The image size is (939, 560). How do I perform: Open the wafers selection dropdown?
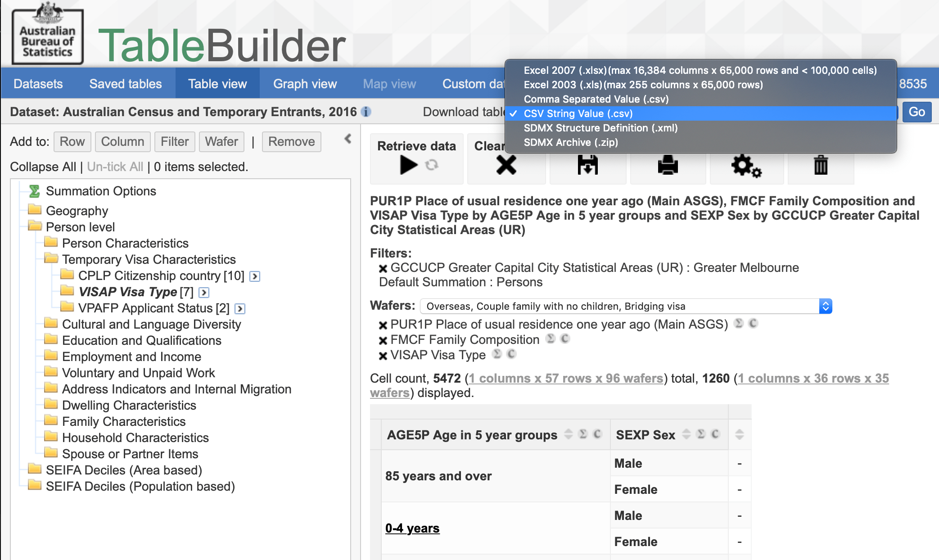click(826, 306)
